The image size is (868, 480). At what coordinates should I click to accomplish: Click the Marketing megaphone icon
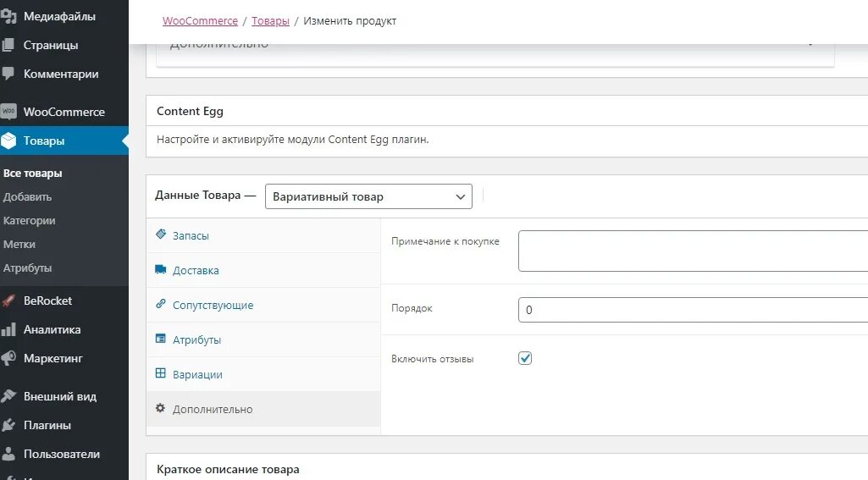coord(8,358)
